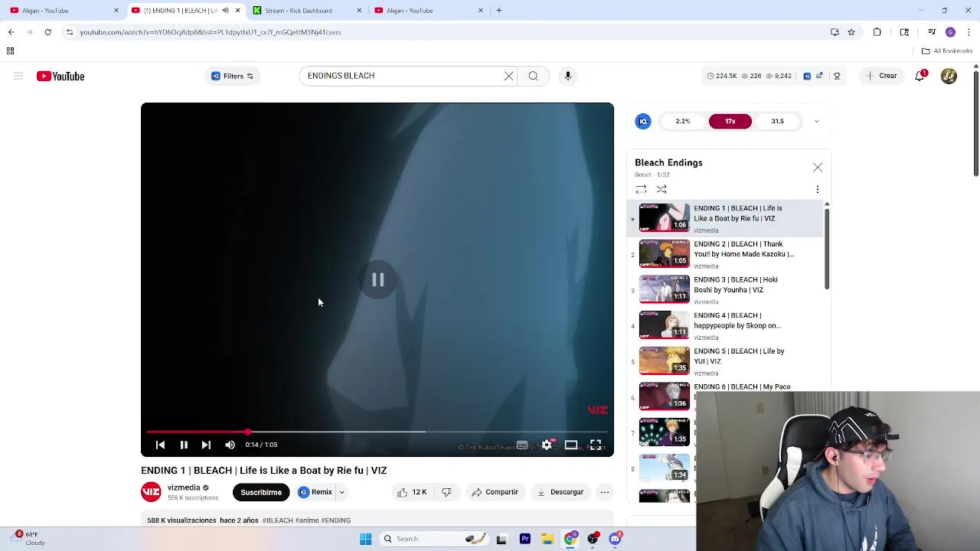This screenshot has height=551, width=980.
Task: Play ENDING 2 Thank You!! playlist item
Action: pyautogui.click(x=724, y=254)
